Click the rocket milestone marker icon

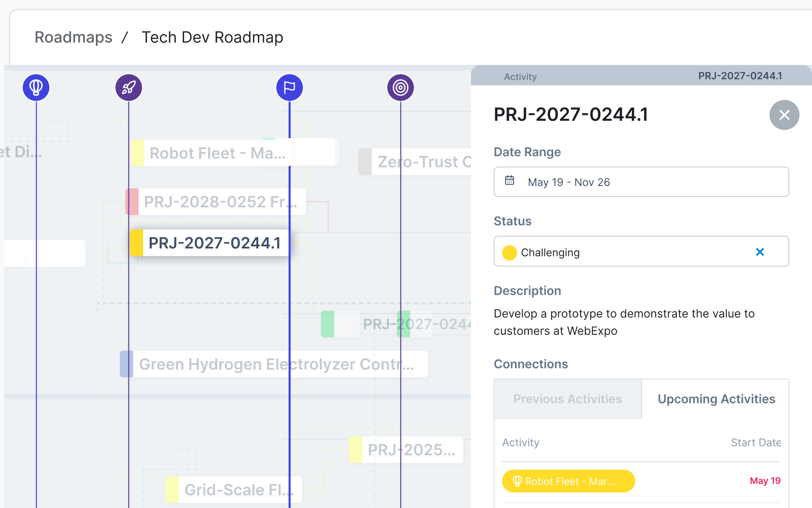129,87
